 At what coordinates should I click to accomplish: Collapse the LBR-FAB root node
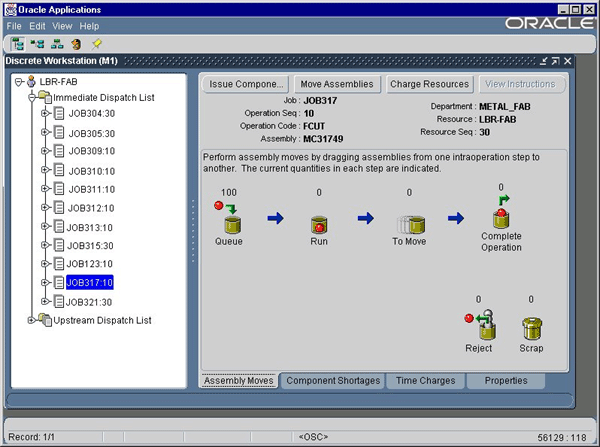coord(19,82)
